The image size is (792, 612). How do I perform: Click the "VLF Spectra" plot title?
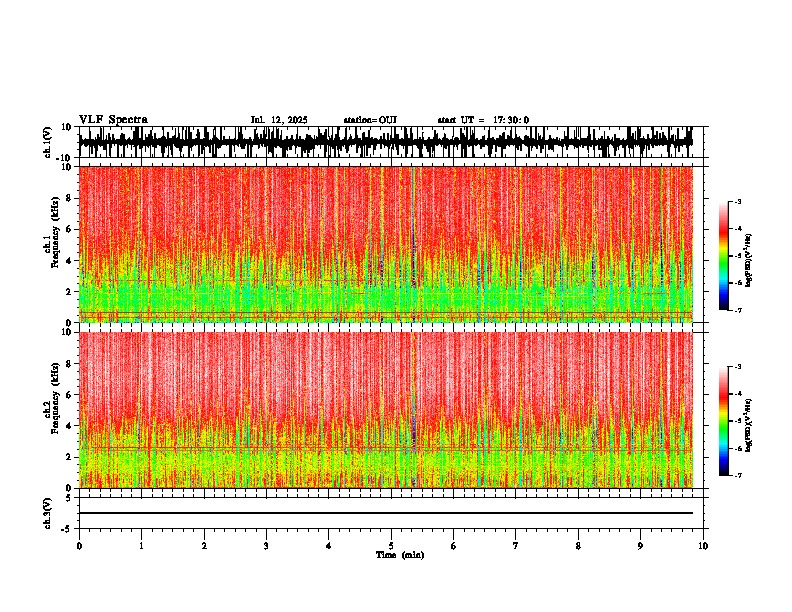click(113, 120)
